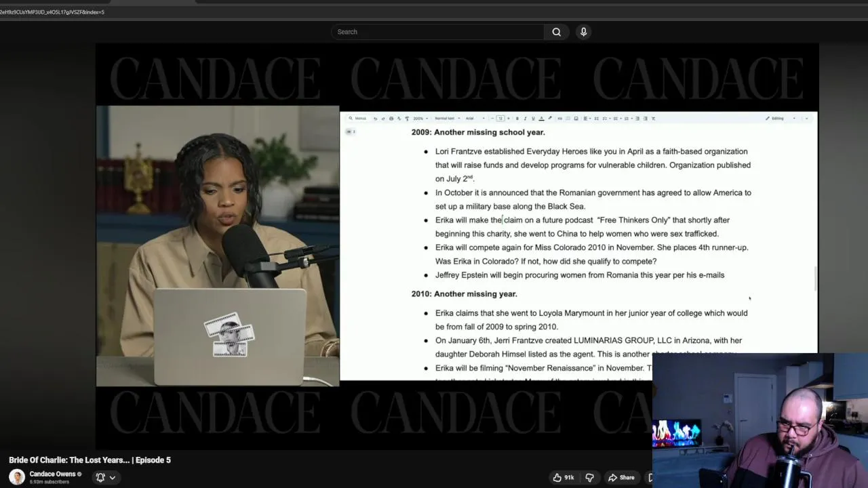Open the highlight color pen tool

point(549,118)
